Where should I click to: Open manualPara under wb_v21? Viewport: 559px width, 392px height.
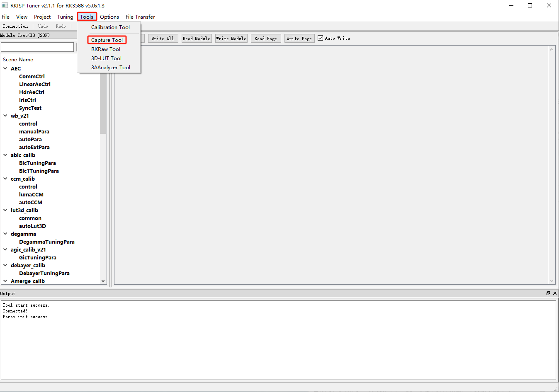(x=34, y=132)
